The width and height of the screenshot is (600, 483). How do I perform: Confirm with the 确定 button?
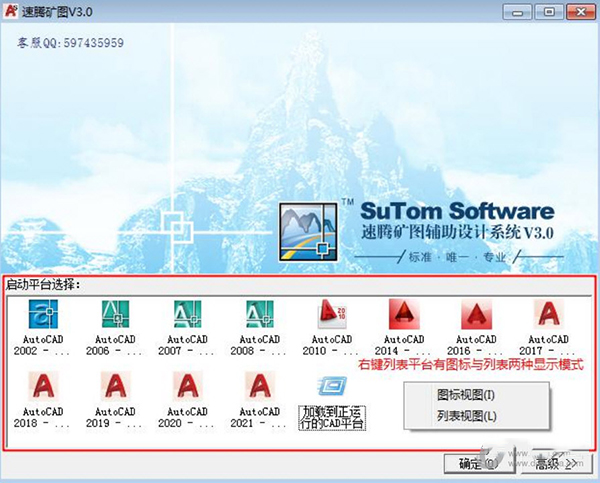pos(479,464)
